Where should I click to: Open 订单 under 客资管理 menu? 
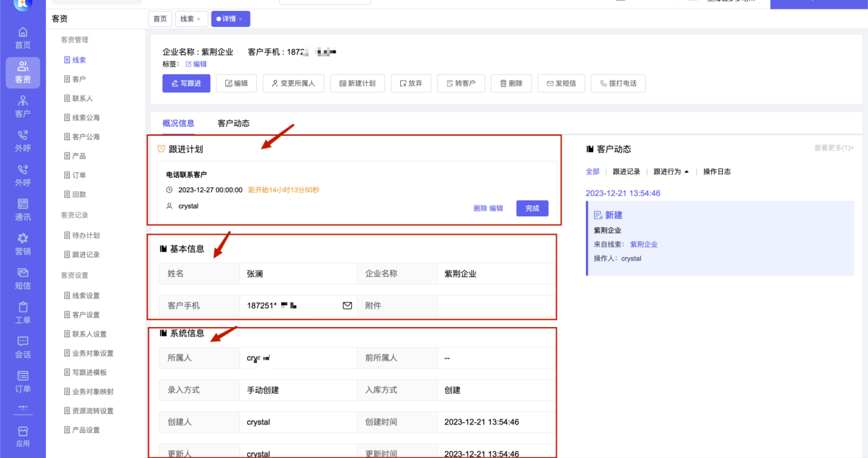(x=75, y=175)
